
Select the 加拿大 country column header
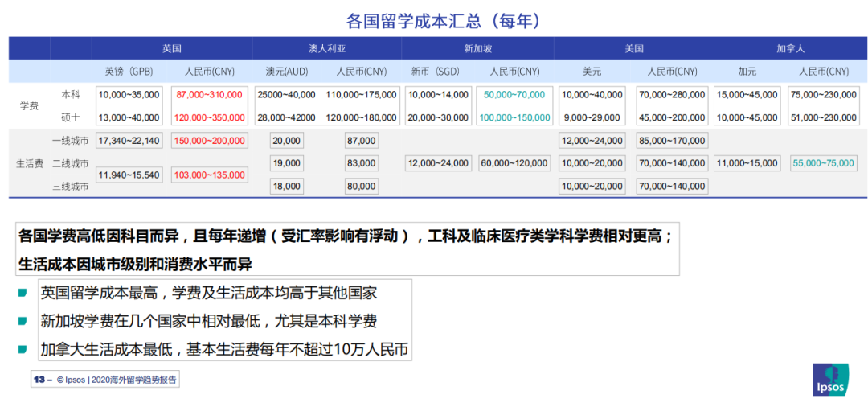(790, 48)
